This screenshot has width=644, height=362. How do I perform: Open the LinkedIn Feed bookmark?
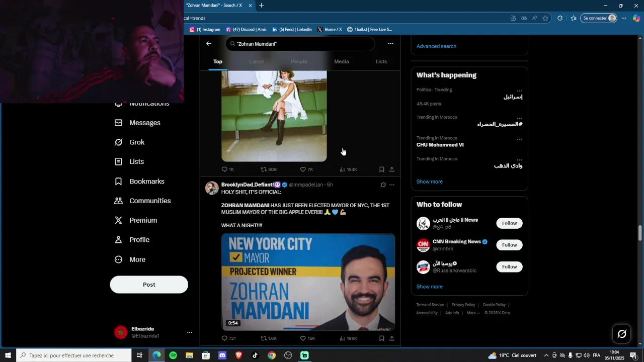(x=292, y=30)
